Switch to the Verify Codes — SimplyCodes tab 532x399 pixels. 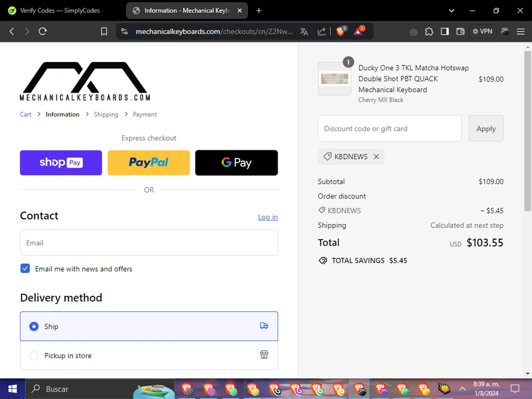60,11
